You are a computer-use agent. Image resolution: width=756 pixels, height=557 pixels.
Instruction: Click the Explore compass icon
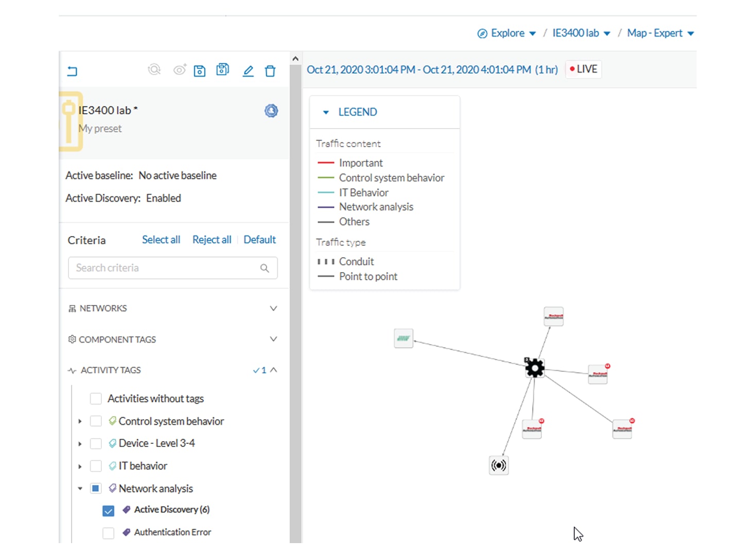[x=482, y=33]
